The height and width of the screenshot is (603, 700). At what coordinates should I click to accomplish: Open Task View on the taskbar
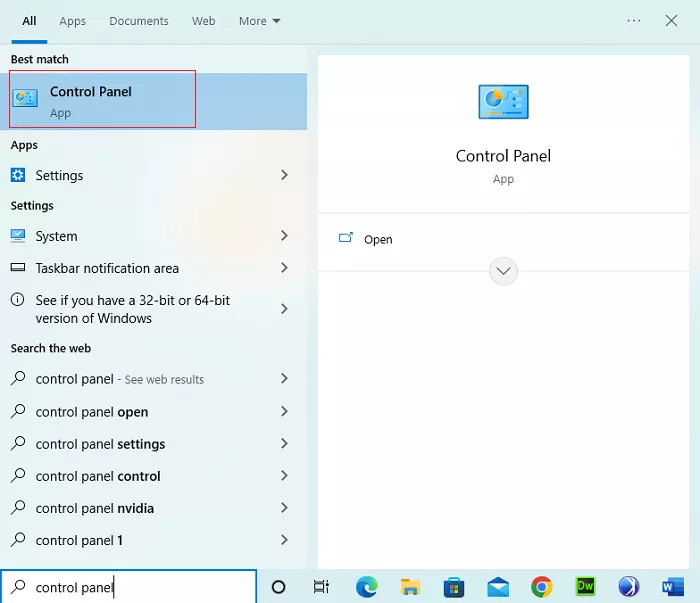[x=321, y=586]
